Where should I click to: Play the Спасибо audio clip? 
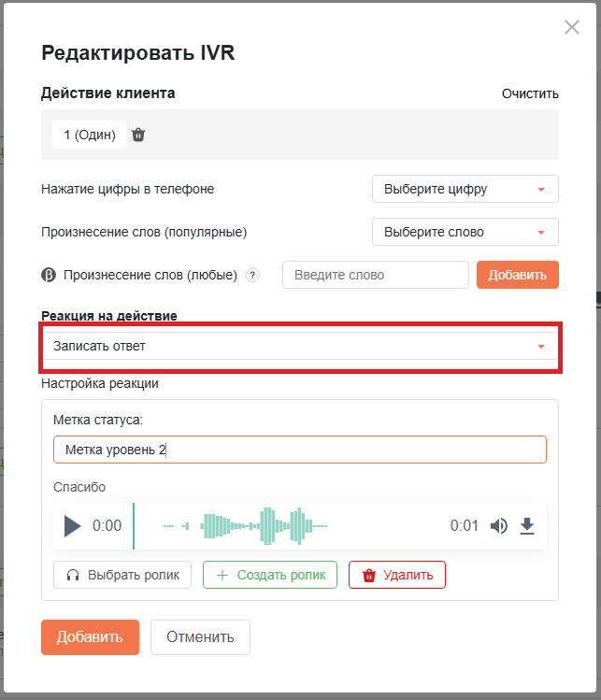tap(72, 526)
